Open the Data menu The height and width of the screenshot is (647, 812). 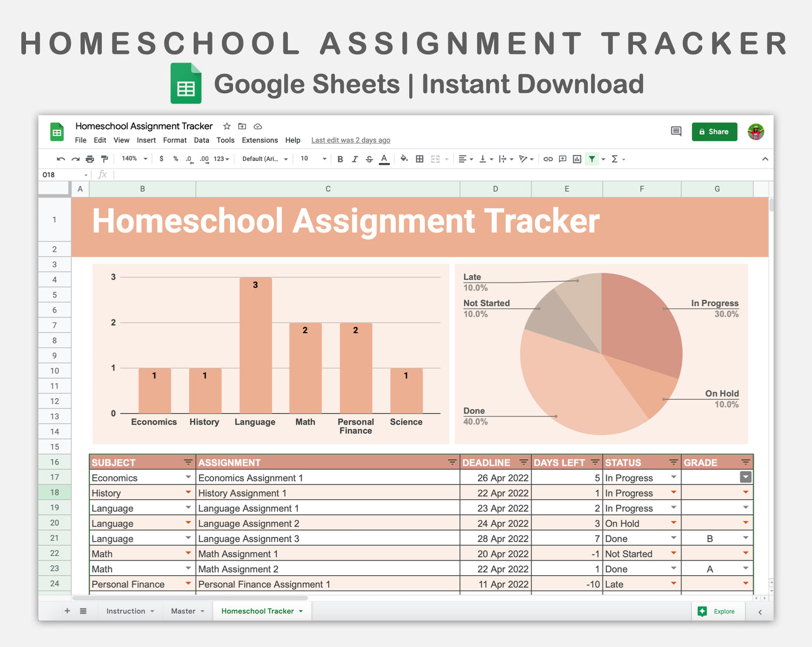pyautogui.click(x=201, y=140)
